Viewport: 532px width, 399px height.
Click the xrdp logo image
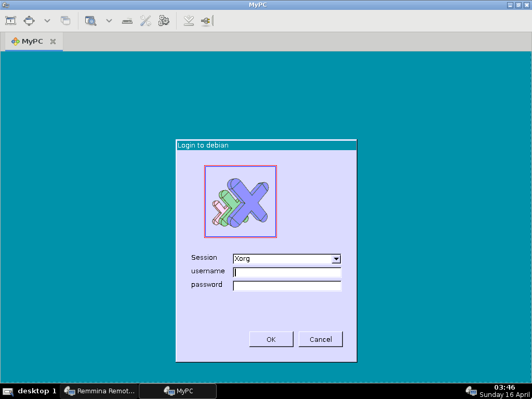pos(240,202)
